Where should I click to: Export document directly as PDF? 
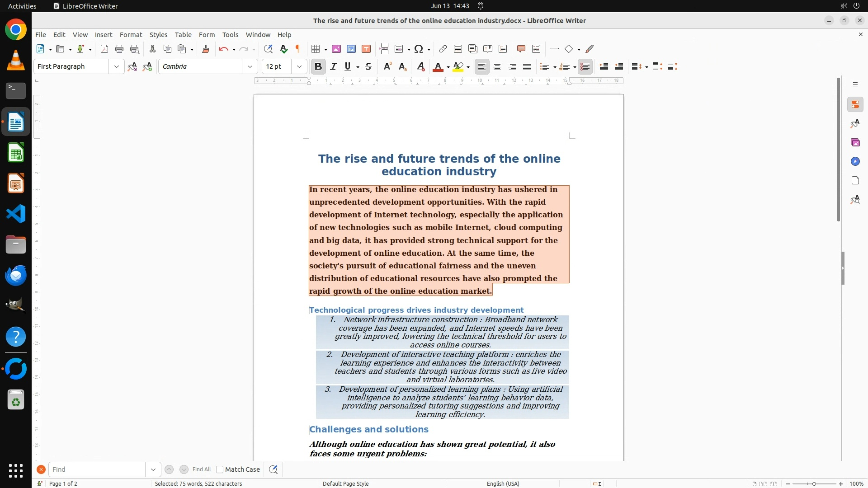104,49
